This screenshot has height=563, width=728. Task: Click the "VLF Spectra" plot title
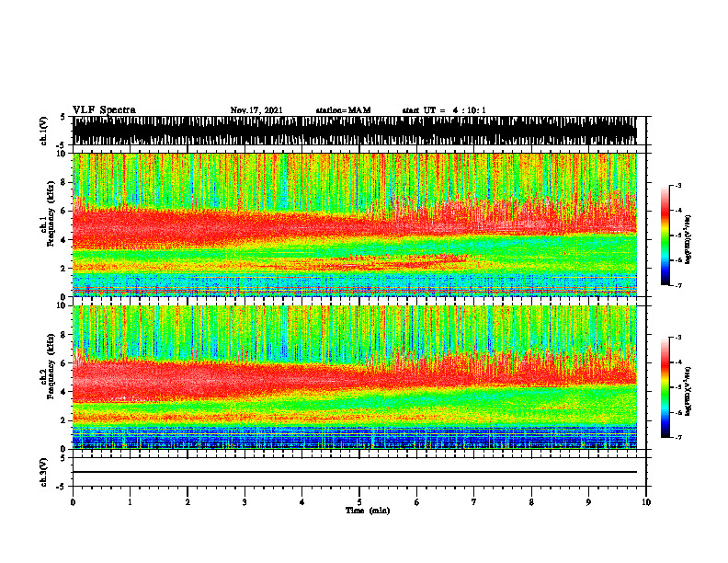click(x=104, y=110)
